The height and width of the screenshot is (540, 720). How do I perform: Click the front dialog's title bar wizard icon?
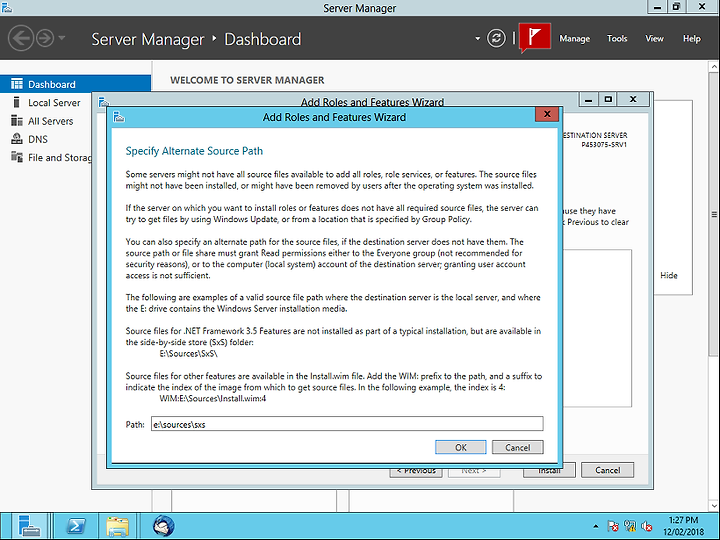119,117
